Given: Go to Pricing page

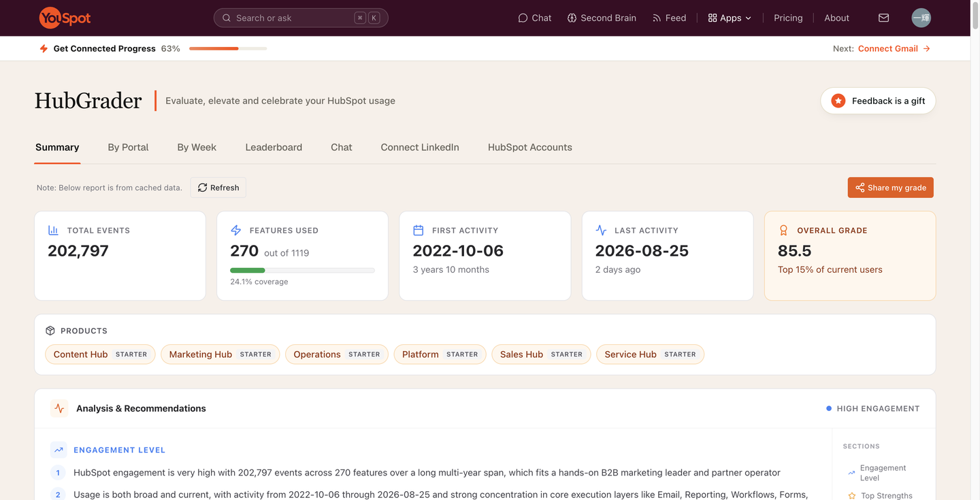Looking at the screenshot, I should pyautogui.click(x=788, y=18).
